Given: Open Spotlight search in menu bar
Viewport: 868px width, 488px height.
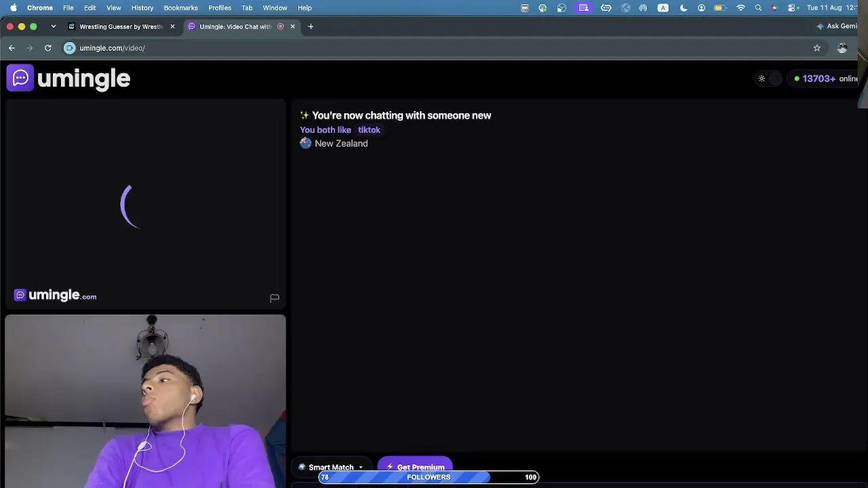Looking at the screenshot, I should click(758, 7).
